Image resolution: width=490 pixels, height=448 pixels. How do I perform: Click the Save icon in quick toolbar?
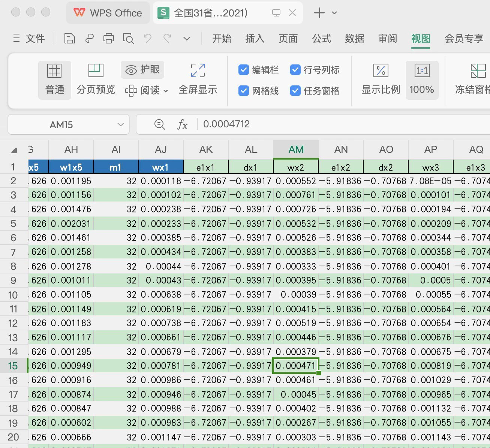click(70, 38)
